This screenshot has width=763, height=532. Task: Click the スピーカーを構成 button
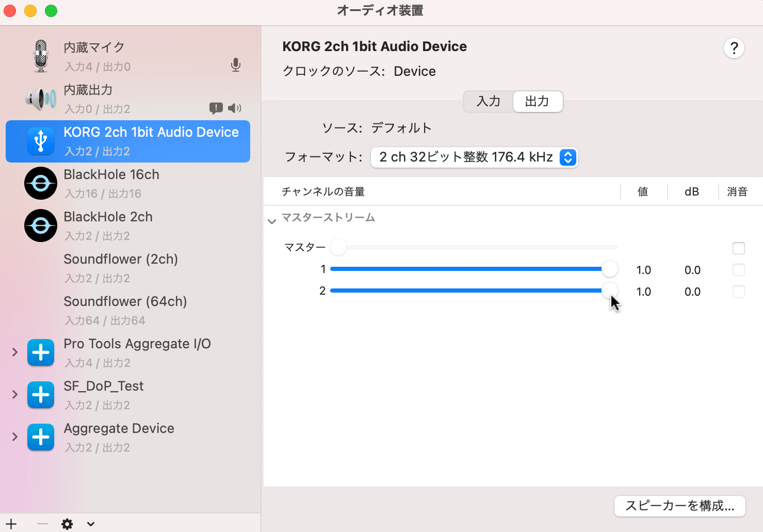[679, 506]
